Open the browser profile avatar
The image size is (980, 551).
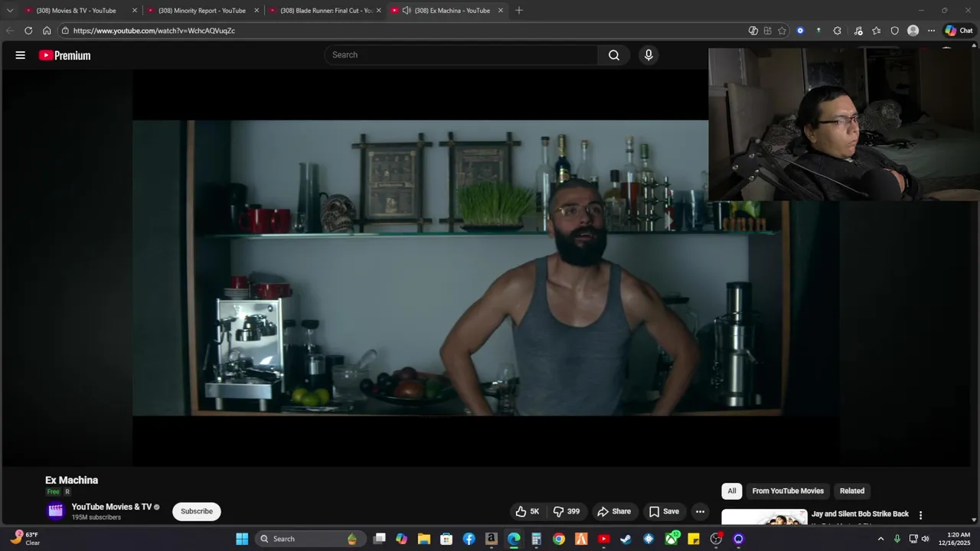pos(913,31)
